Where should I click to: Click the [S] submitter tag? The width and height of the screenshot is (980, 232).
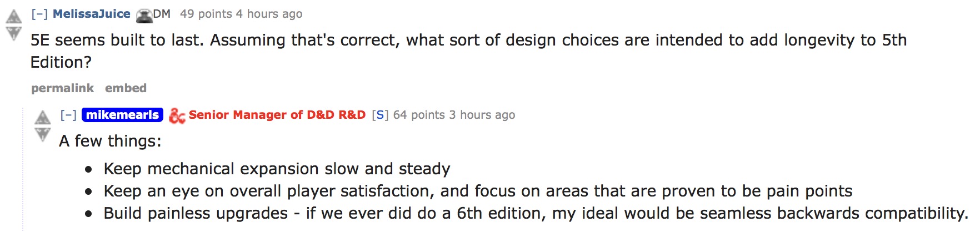(x=380, y=115)
